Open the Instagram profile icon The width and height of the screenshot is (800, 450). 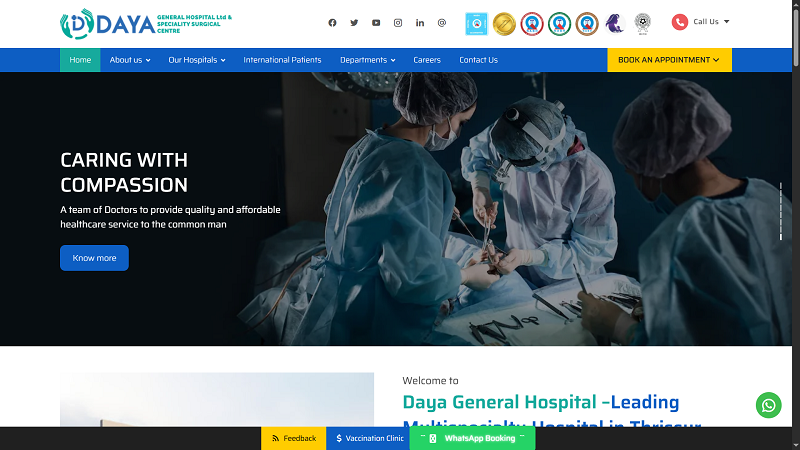click(x=398, y=22)
